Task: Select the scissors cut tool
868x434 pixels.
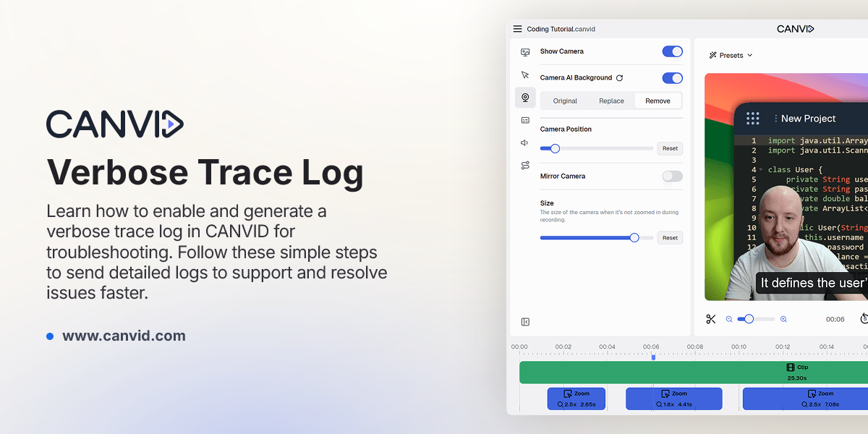Action: tap(711, 319)
